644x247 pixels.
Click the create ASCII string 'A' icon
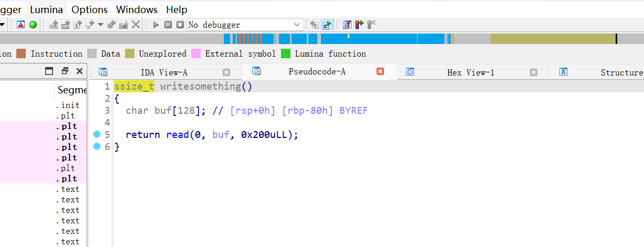coord(78,25)
